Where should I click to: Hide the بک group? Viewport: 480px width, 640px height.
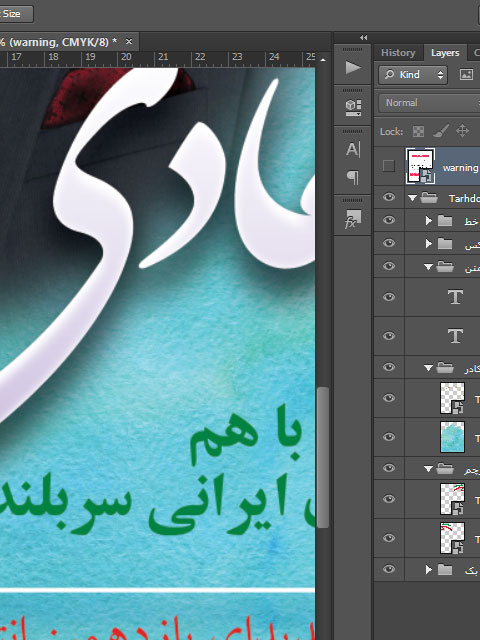[389, 569]
